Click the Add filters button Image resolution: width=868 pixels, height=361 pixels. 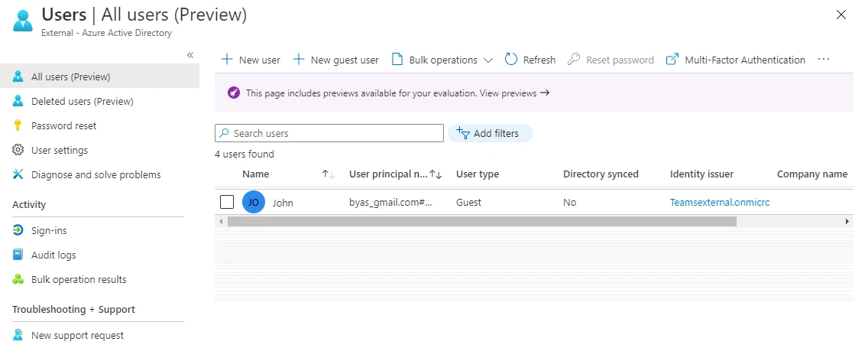click(490, 133)
